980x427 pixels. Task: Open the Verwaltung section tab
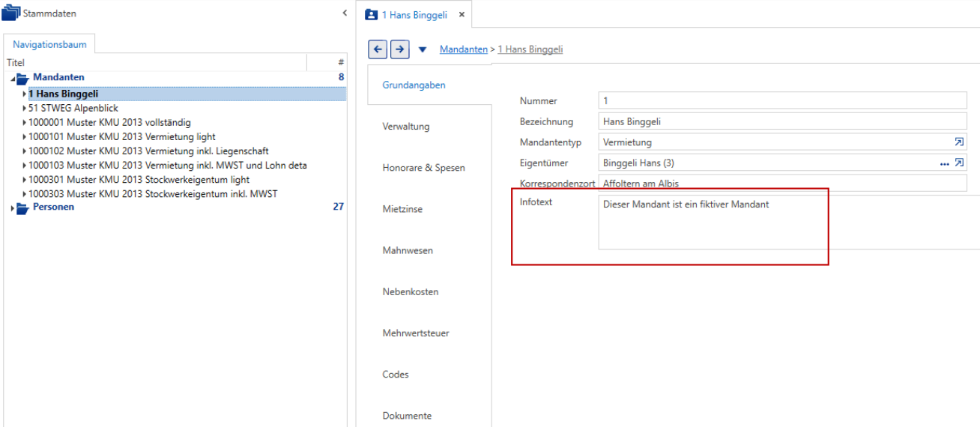(406, 127)
